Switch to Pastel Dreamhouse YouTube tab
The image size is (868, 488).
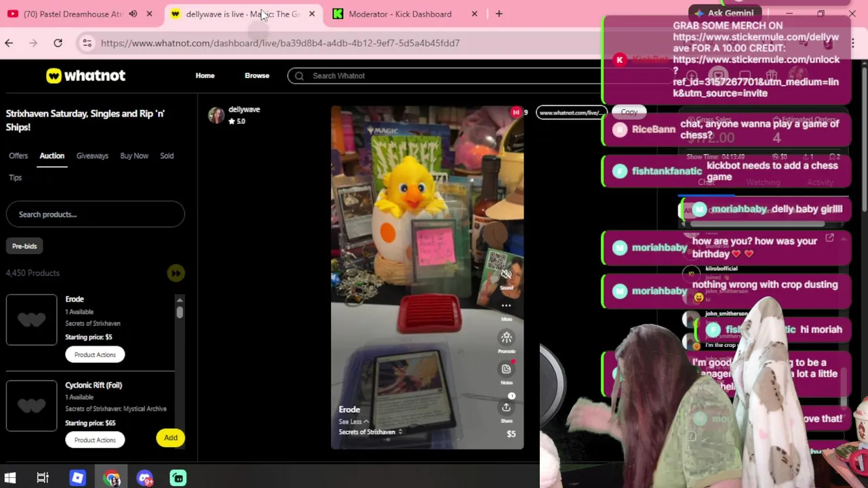coord(71,14)
